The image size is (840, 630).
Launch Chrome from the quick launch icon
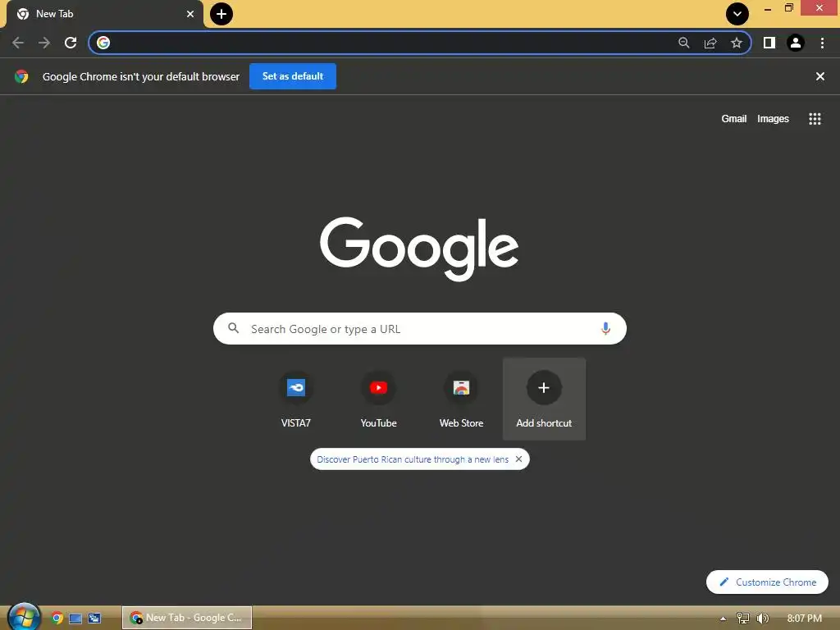[57, 618]
